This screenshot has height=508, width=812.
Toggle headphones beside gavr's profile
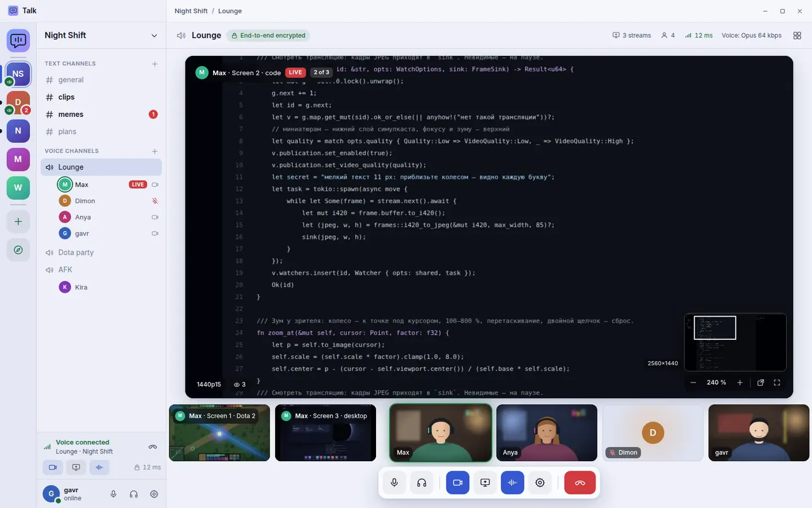(x=134, y=494)
